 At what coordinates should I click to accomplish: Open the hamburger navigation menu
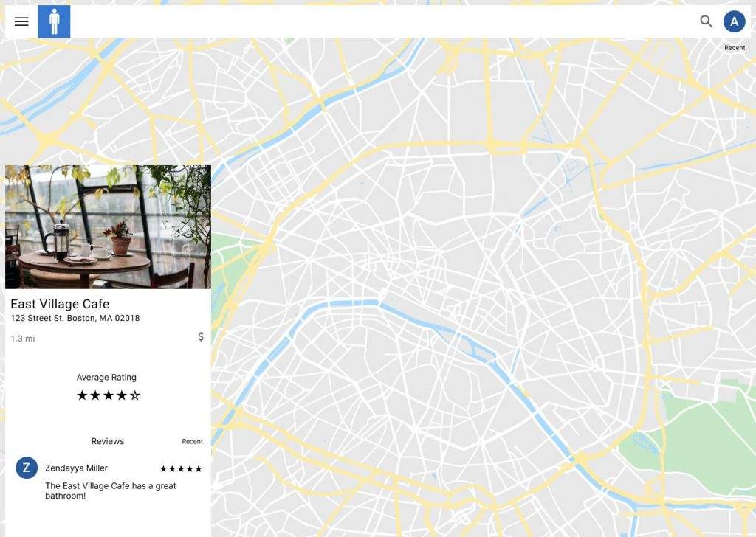pyautogui.click(x=21, y=21)
